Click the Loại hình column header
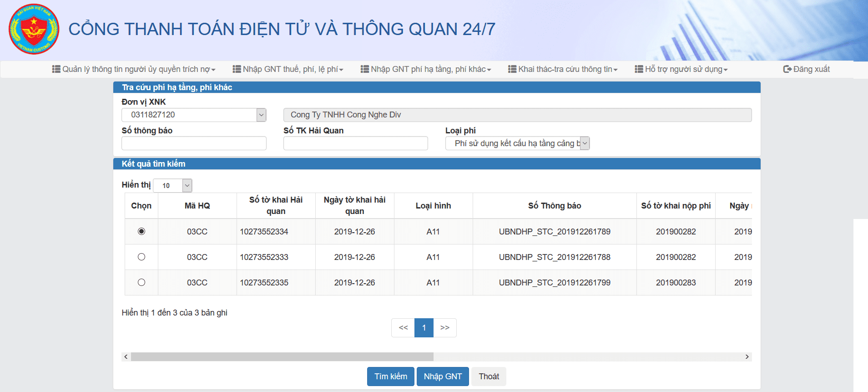 [x=433, y=206]
